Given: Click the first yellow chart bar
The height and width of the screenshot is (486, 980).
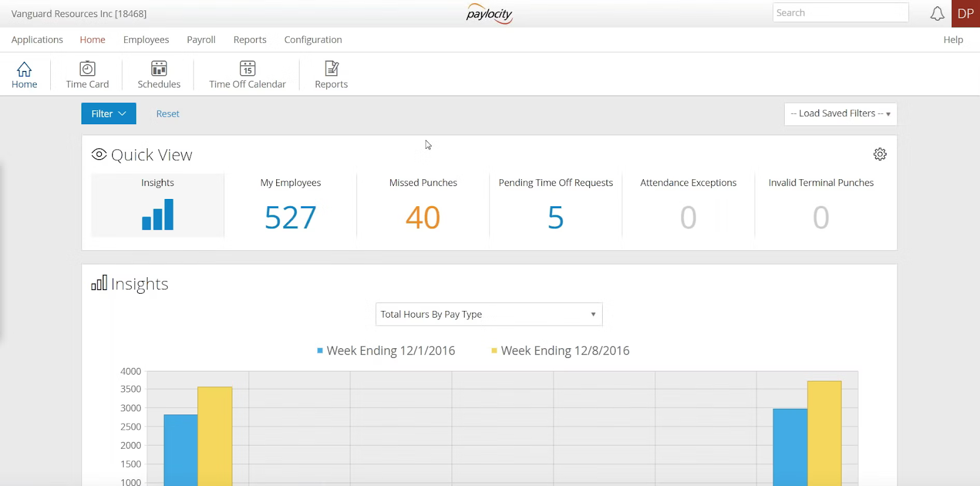Looking at the screenshot, I should point(215,436).
